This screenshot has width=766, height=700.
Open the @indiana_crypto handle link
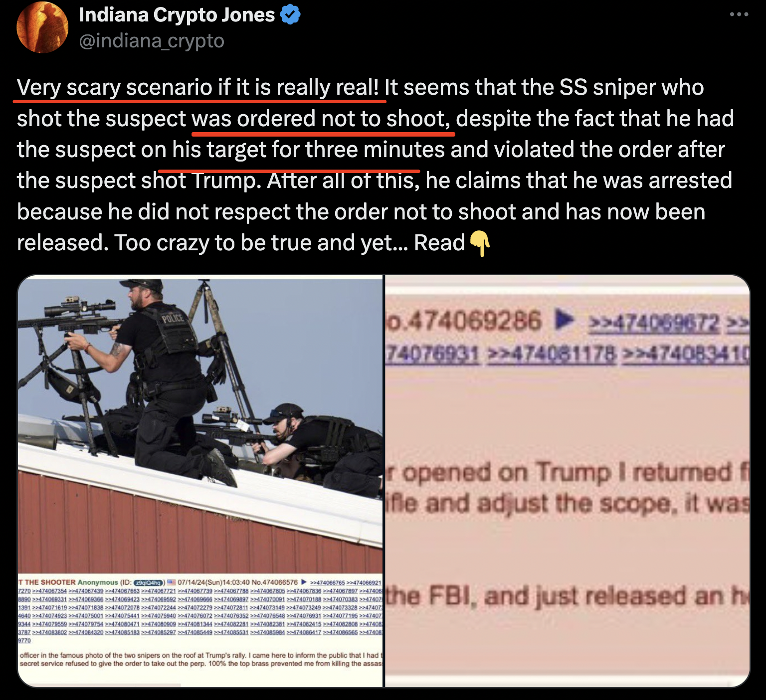click(x=152, y=41)
